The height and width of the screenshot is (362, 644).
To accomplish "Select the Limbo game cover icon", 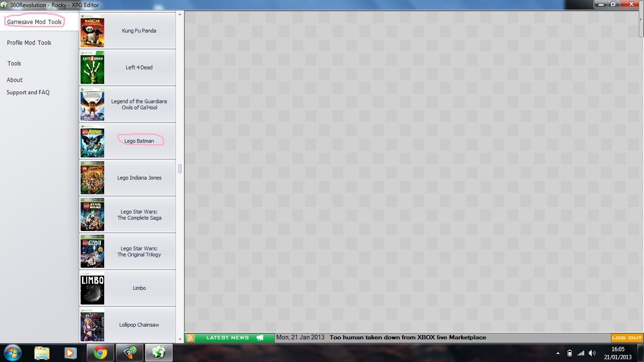I will [92, 288].
